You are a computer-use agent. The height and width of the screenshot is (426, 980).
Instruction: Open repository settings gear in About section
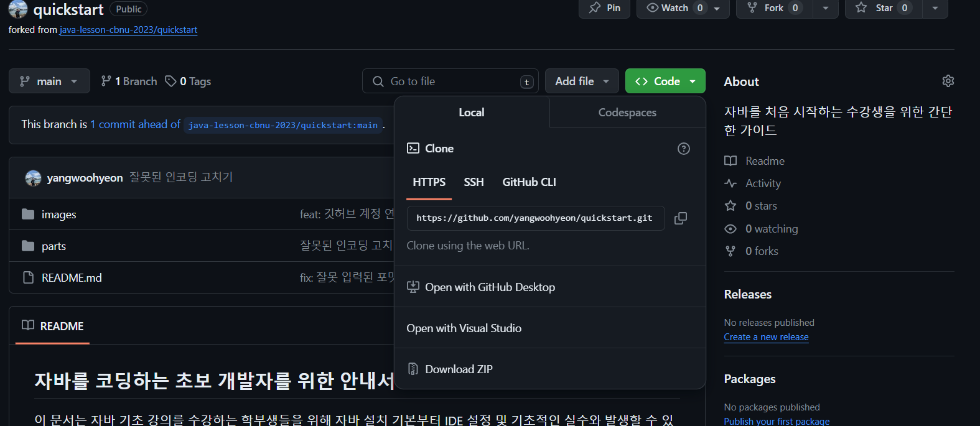coord(948,81)
